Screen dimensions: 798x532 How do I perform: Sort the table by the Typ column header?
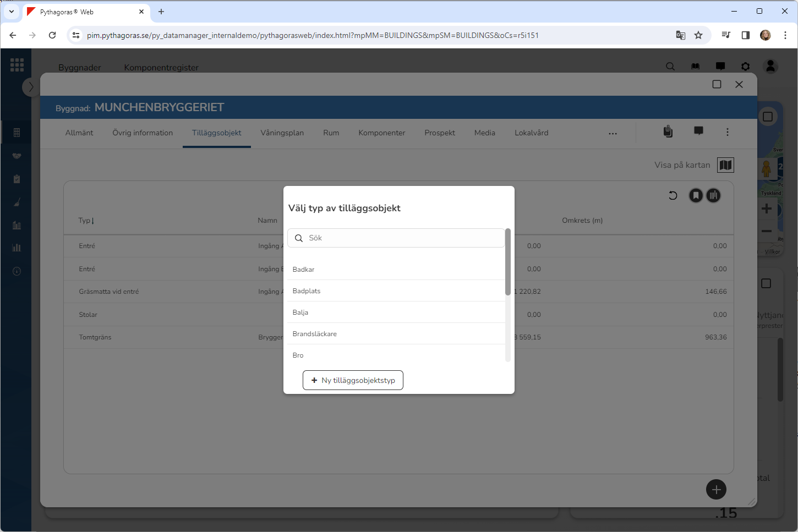86,221
